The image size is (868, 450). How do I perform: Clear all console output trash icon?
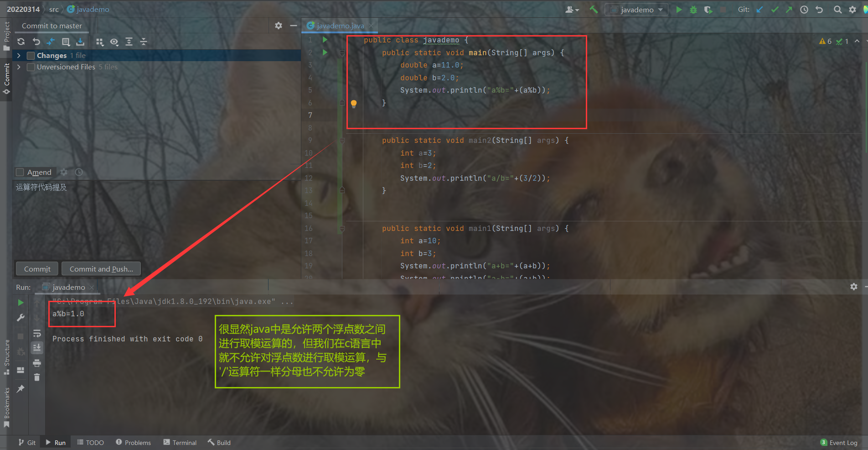[37, 377]
